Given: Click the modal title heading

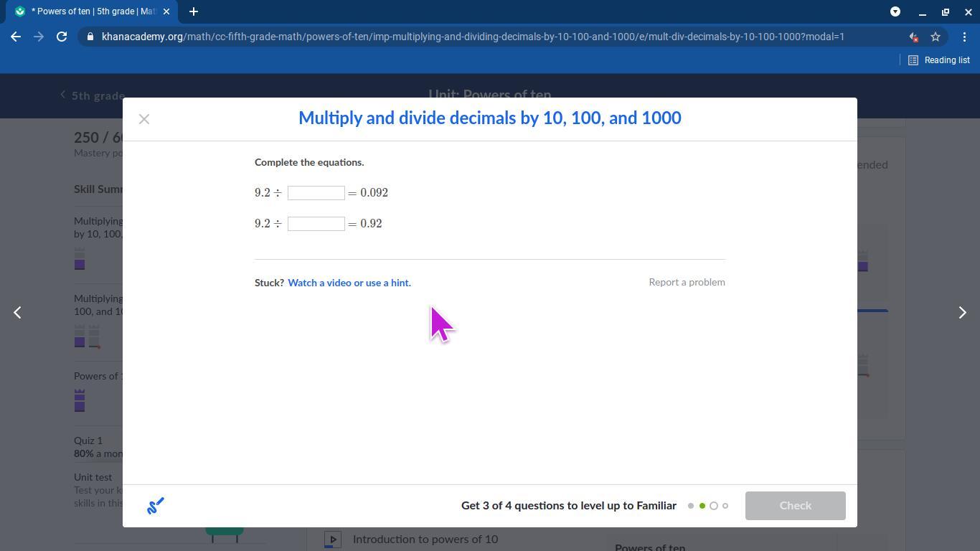Looking at the screenshot, I should click(490, 118).
